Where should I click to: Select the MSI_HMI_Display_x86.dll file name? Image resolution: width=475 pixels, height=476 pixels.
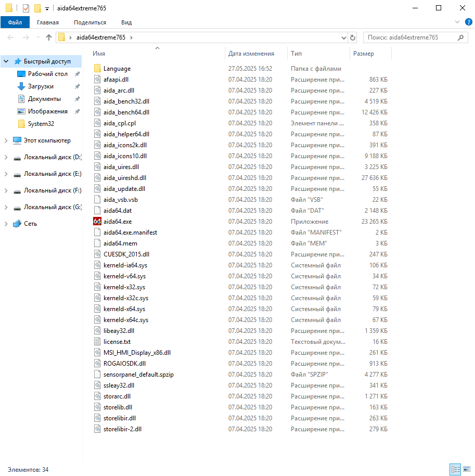(137, 353)
